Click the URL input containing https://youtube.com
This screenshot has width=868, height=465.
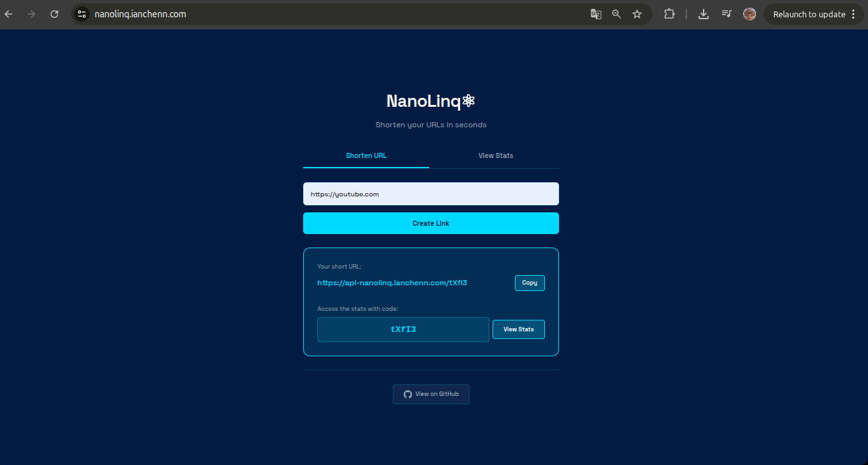[x=430, y=194]
